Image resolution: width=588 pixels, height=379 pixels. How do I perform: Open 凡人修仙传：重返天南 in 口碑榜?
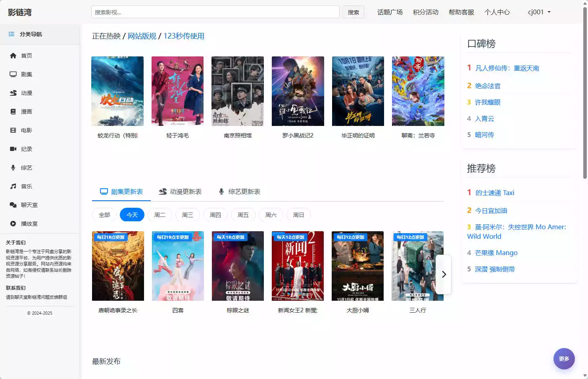(507, 68)
